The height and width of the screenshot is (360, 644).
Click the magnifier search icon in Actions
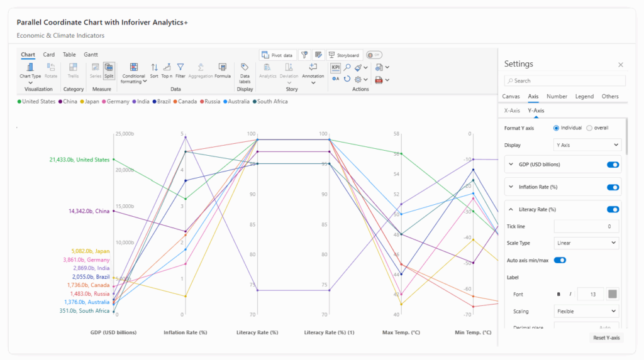click(x=347, y=67)
